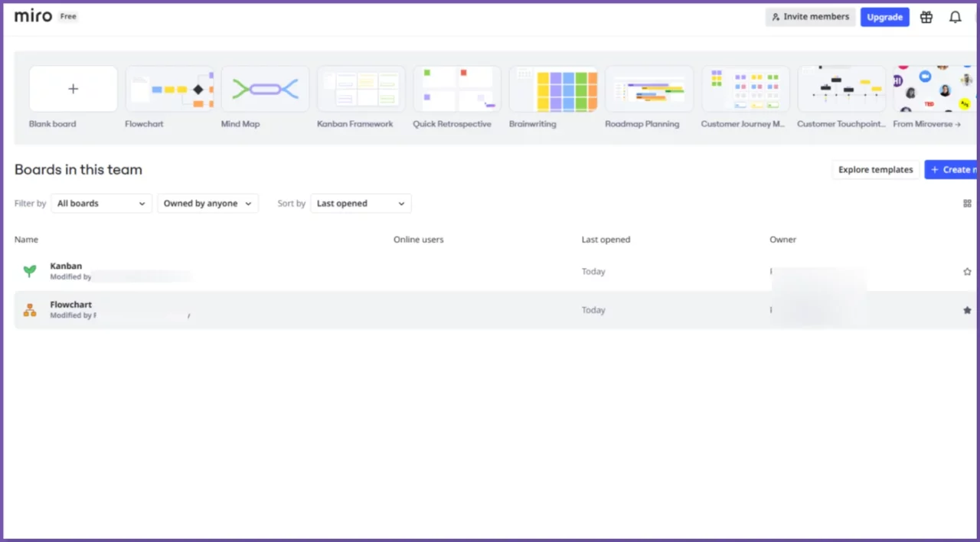Open the notifications bell icon
The width and height of the screenshot is (980, 542).
[955, 17]
